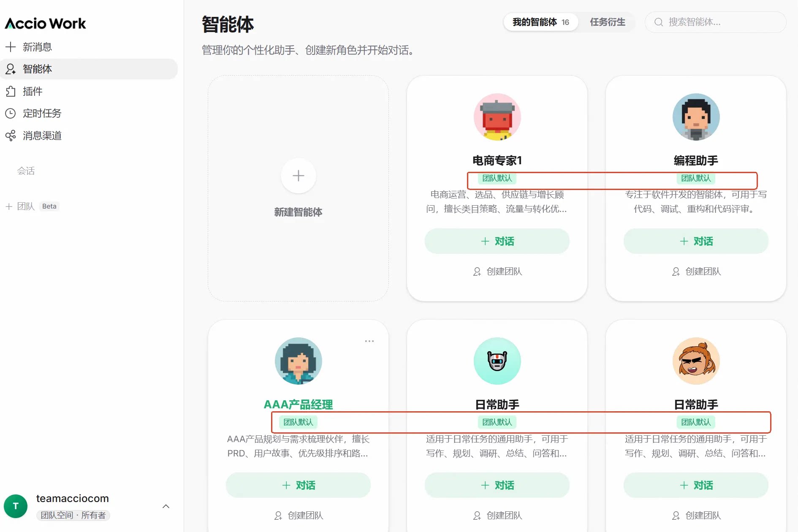798x532 pixels.
Task: Open the 日常助手 orange-haired avatar
Action: (x=696, y=361)
